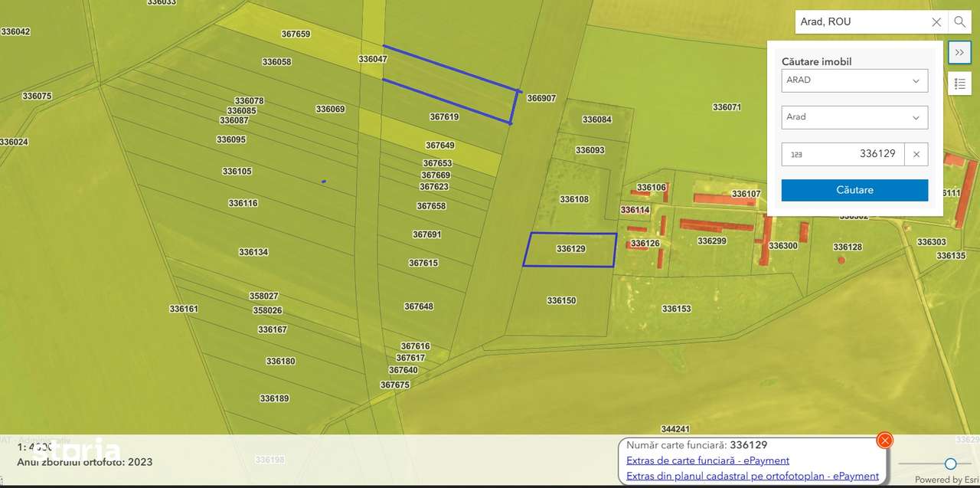Adjust the zoom slider handle
Viewport: 980px width, 488px height.
(950, 463)
